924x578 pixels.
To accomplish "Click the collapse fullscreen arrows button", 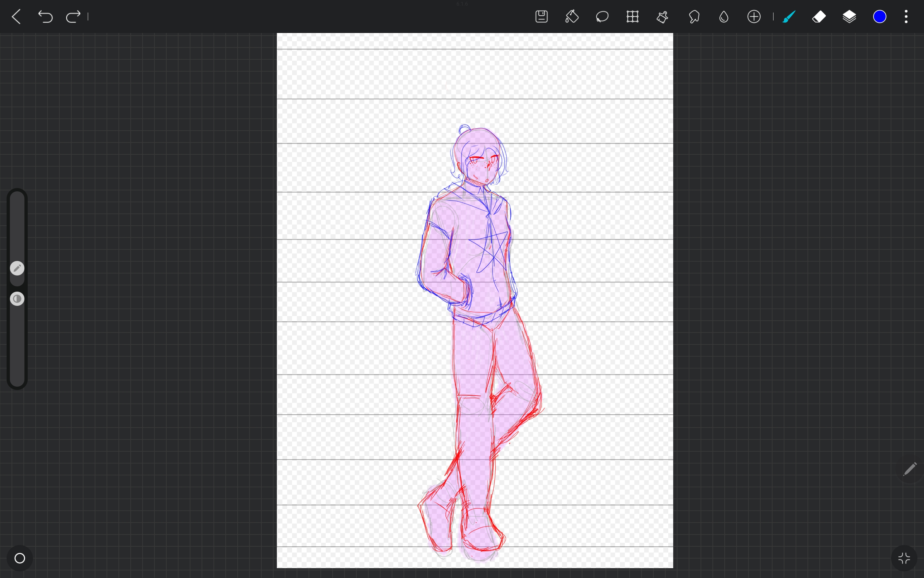I will tap(904, 558).
